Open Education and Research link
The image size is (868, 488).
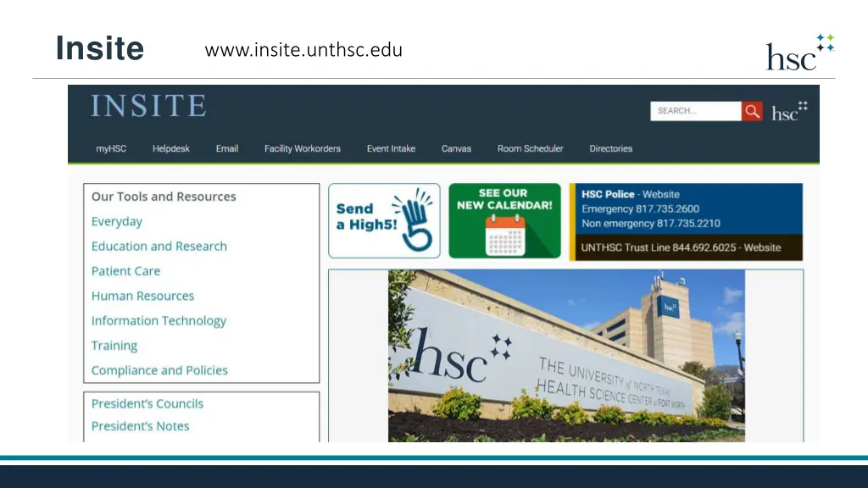pyautogui.click(x=159, y=247)
